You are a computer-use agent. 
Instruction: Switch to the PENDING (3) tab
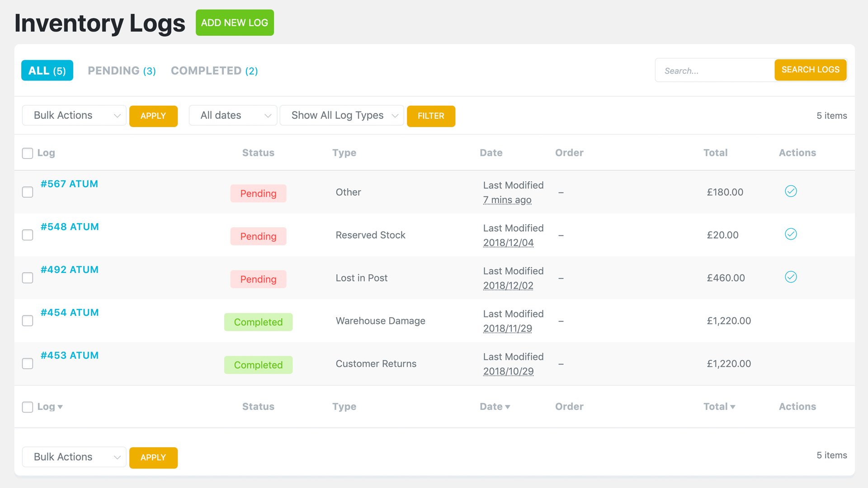[122, 71]
